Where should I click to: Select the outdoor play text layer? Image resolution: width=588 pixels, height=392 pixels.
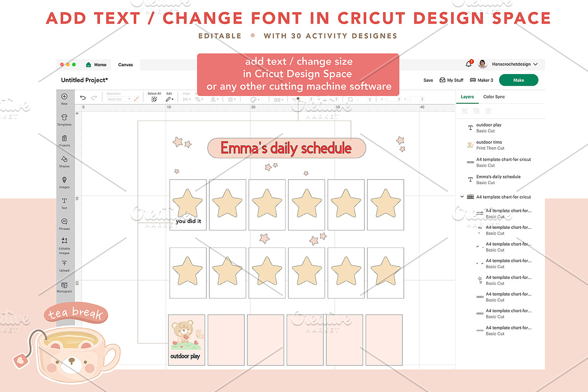pyautogui.click(x=500, y=128)
